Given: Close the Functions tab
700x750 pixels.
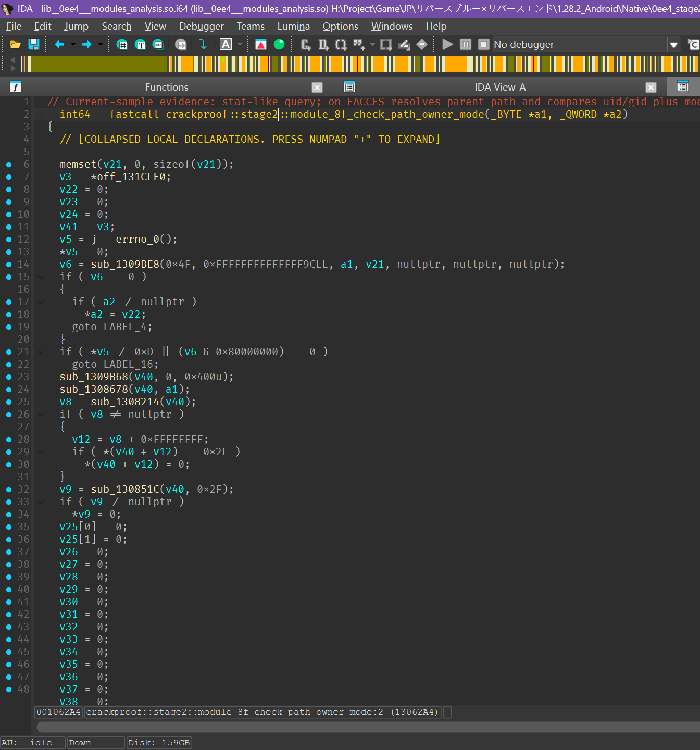Looking at the screenshot, I should click(317, 87).
